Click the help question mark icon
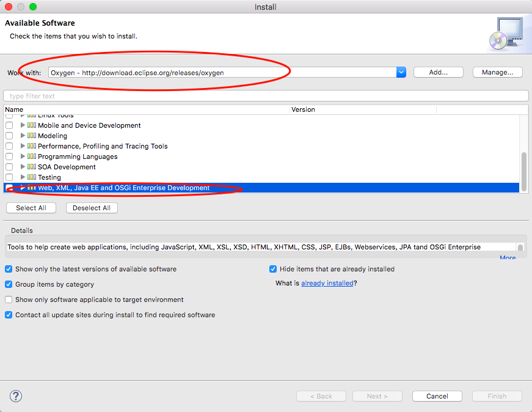The height and width of the screenshot is (412, 532). click(16, 396)
